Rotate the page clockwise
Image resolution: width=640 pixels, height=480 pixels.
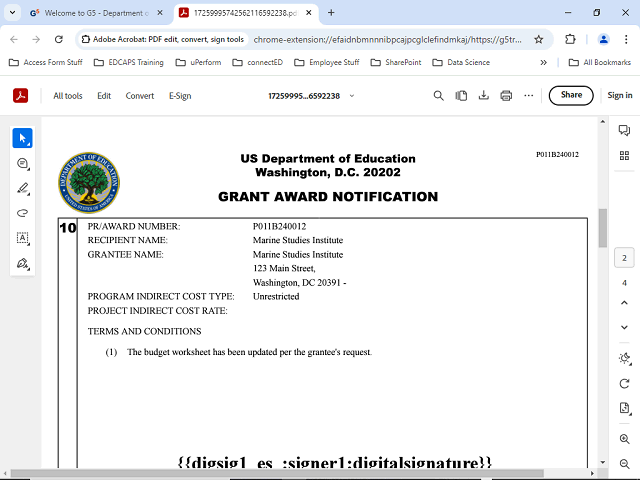tap(624, 384)
